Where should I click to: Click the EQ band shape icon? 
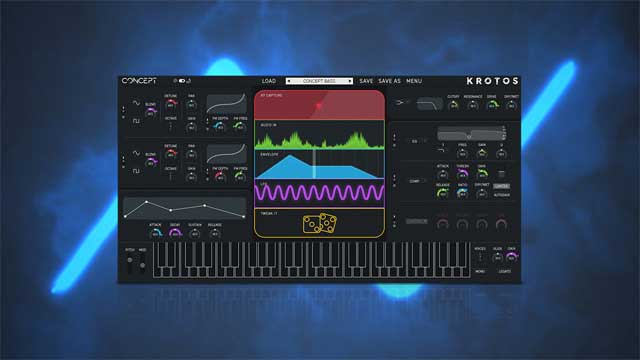tap(442, 151)
